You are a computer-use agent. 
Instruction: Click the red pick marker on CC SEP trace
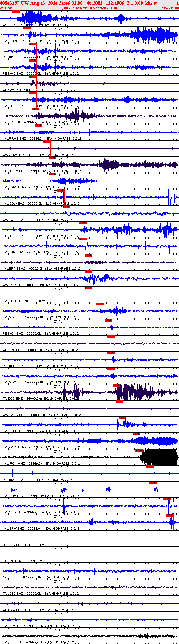[16, 12]
